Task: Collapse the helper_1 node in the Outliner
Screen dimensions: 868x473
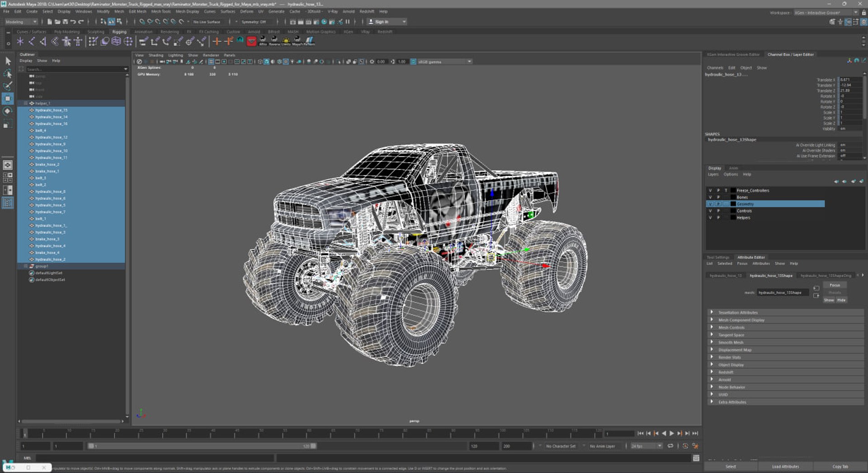Action: click(x=26, y=103)
